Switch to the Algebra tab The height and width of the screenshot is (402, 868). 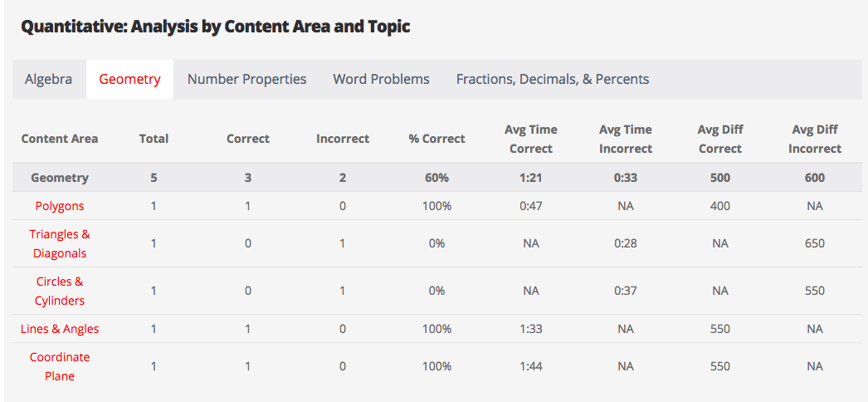48,79
